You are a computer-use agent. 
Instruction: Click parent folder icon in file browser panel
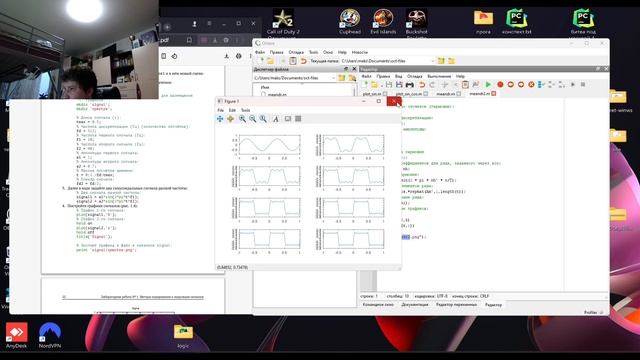(342, 78)
